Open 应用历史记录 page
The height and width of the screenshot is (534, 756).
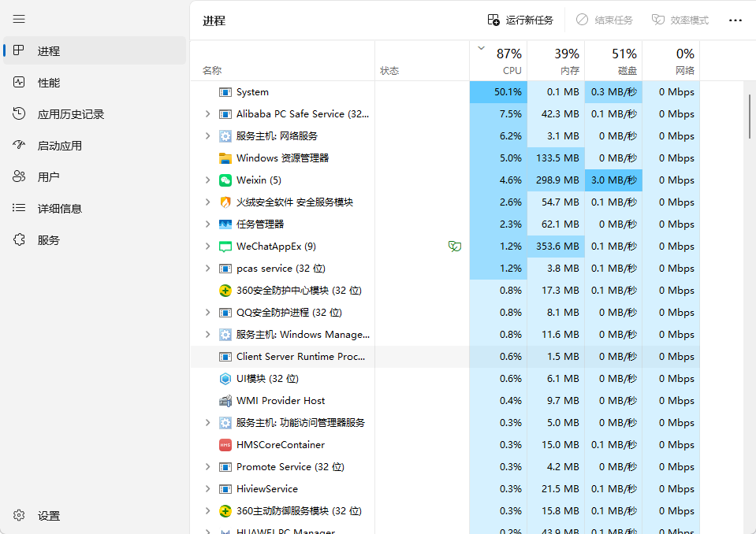click(95, 114)
